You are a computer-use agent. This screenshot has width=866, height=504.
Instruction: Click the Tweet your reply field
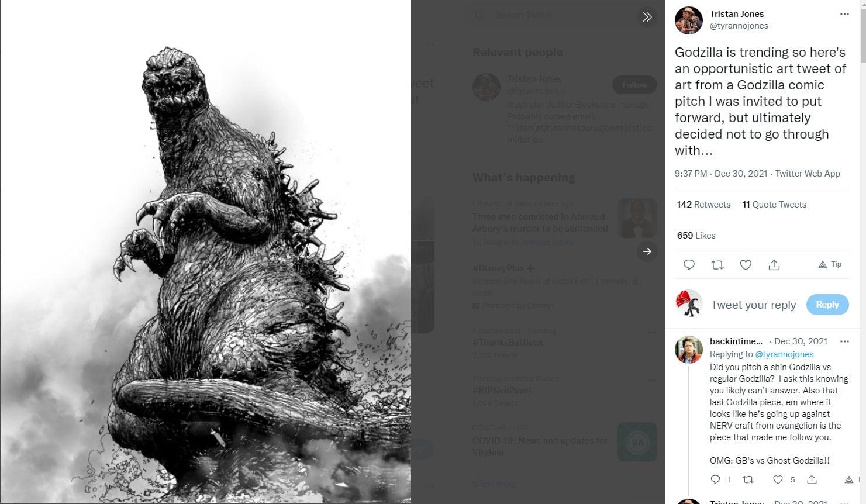[x=753, y=305]
